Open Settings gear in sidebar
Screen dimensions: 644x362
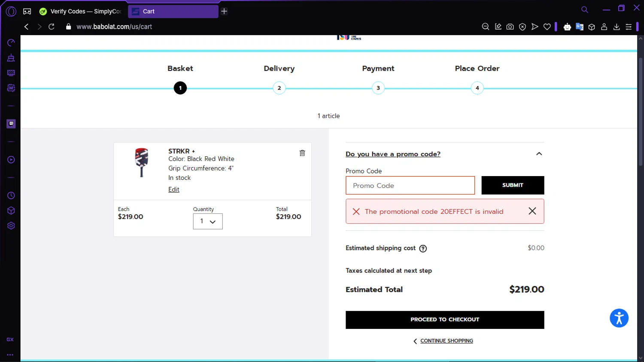11,226
